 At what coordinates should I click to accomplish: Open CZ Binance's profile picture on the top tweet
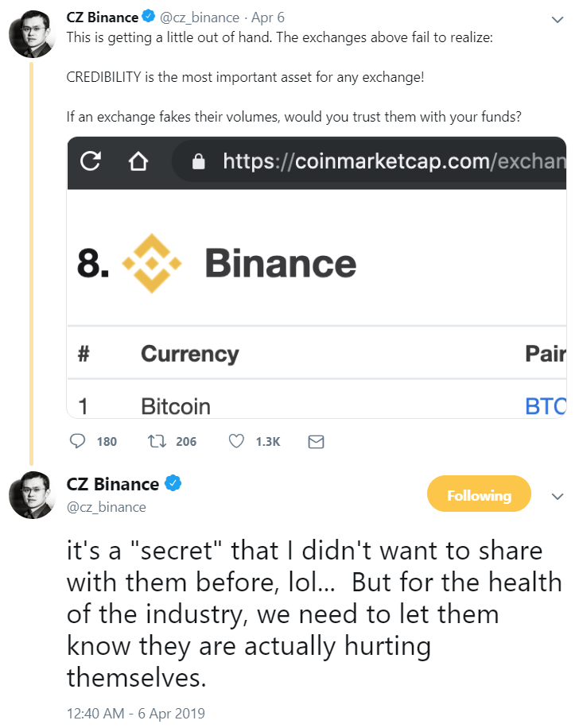[32, 33]
